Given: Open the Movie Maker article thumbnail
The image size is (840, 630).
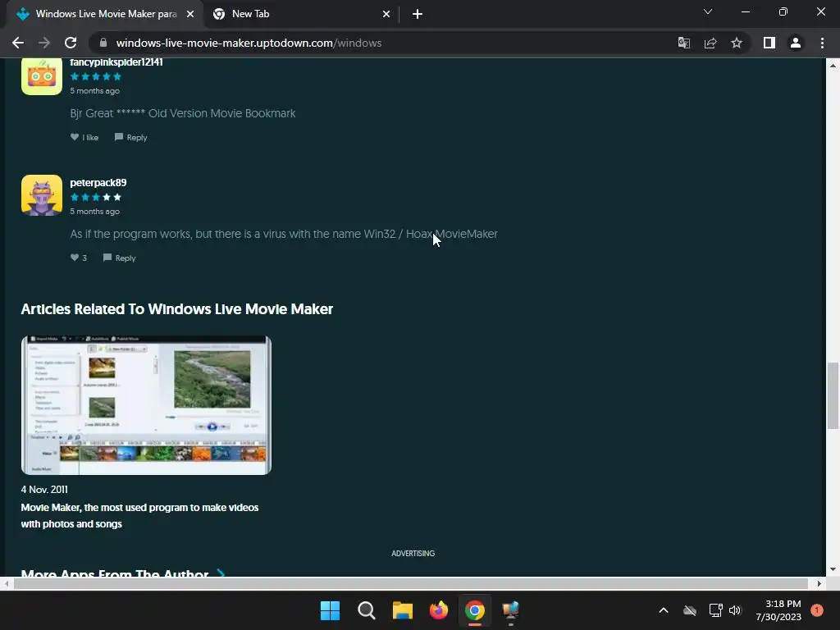Looking at the screenshot, I should coord(146,405).
